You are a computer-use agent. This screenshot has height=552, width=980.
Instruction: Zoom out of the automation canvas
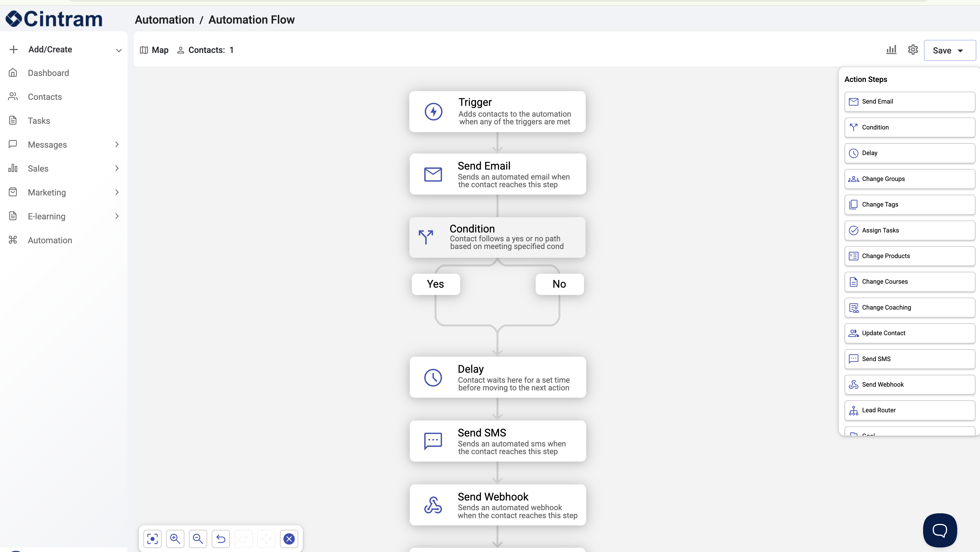(198, 539)
